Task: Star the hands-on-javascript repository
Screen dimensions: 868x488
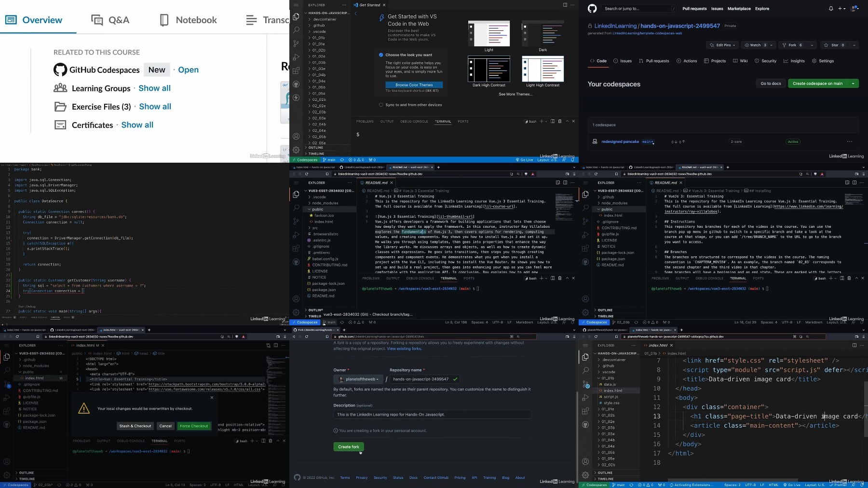Action: point(835,45)
